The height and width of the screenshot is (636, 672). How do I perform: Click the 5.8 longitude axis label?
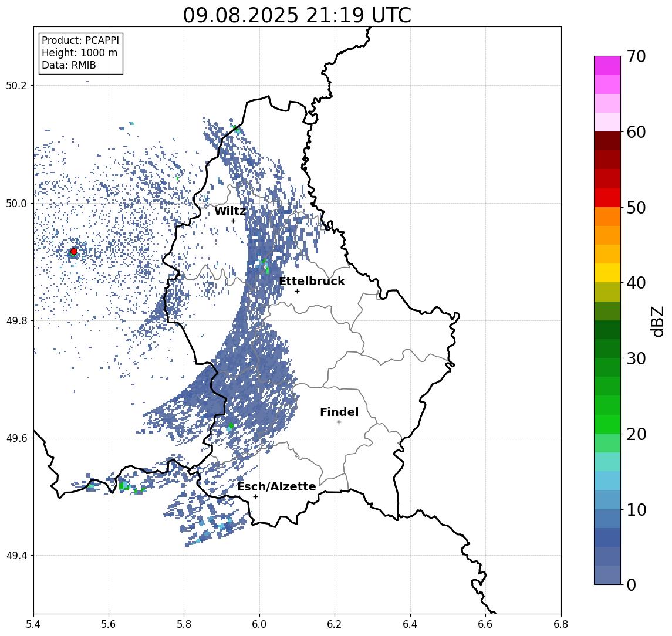184,624
